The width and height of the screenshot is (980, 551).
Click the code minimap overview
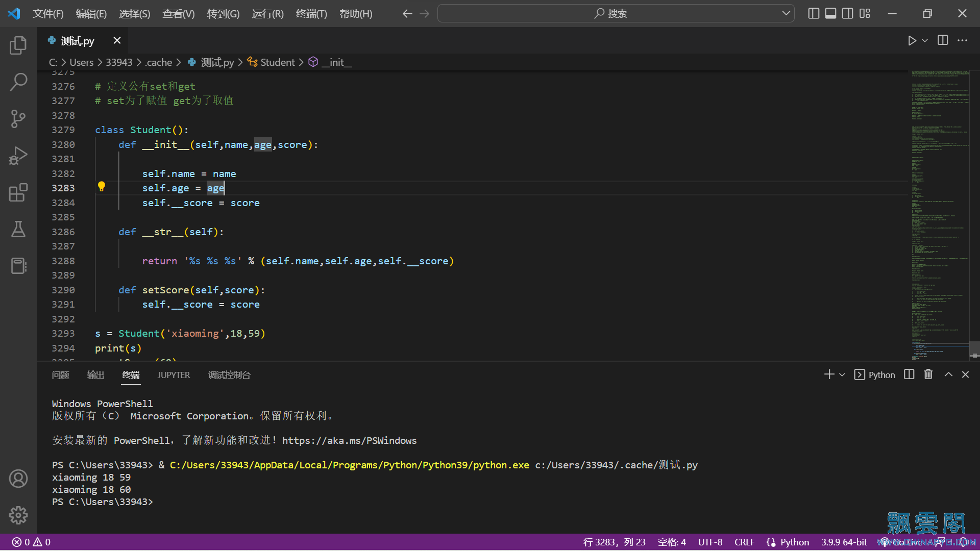click(x=940, y=215)
